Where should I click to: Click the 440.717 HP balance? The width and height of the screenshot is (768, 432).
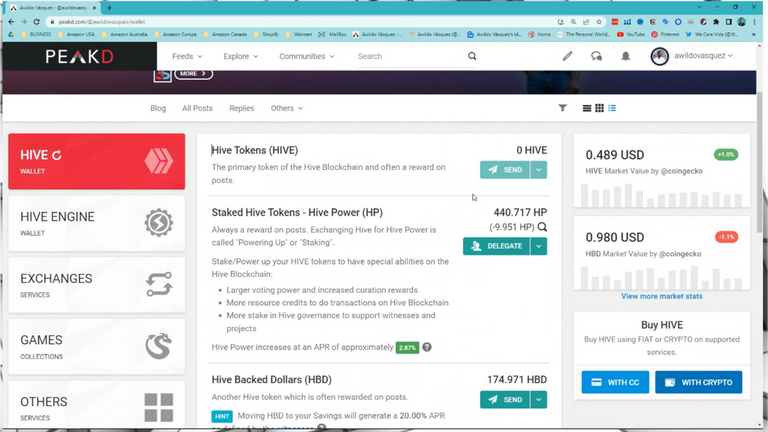(520, 213)
